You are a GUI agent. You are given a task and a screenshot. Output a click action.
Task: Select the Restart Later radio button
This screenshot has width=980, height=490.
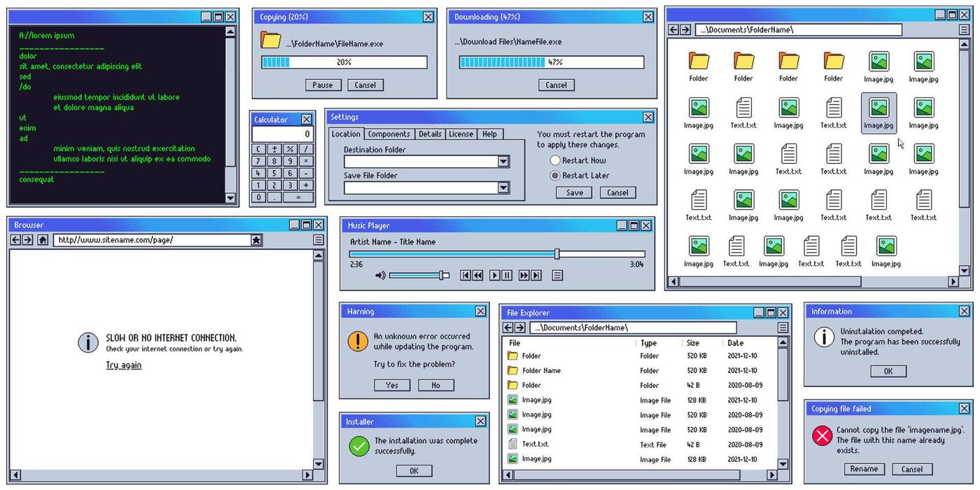pos(555,176)
